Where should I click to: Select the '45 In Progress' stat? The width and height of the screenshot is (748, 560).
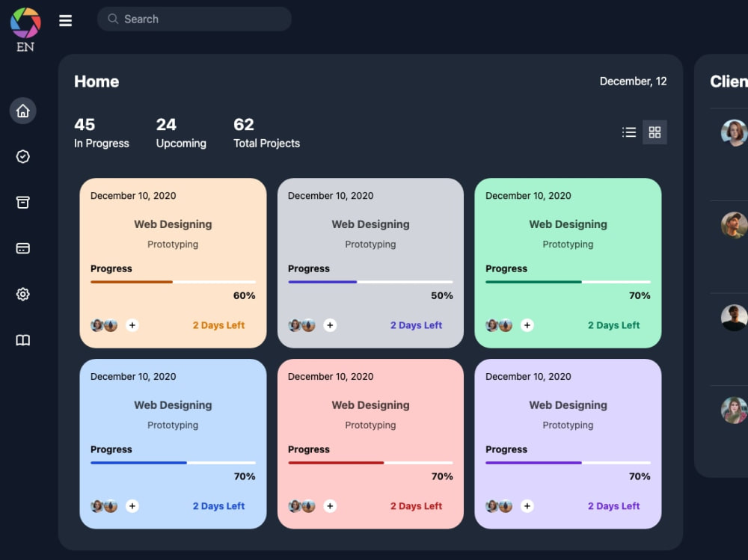pos(102,133)
